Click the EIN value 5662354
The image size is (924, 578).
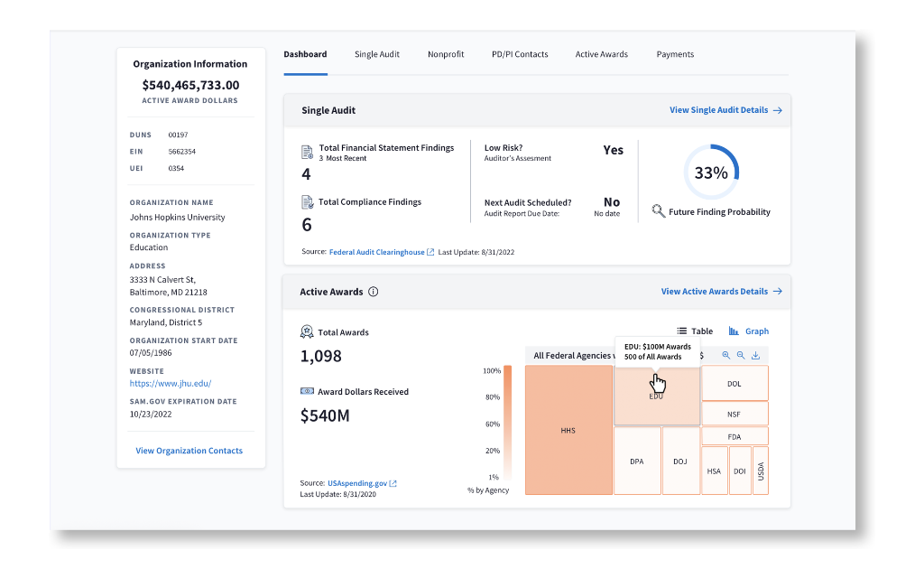181,152
